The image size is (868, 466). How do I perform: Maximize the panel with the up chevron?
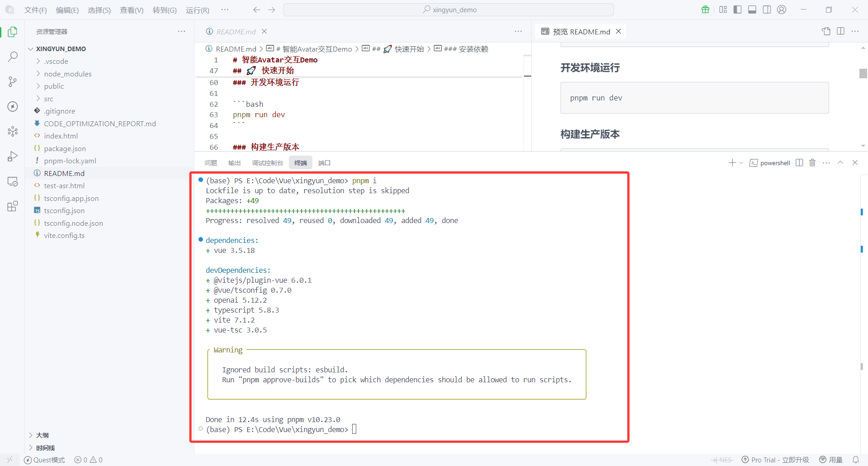(x=840, y=163)
